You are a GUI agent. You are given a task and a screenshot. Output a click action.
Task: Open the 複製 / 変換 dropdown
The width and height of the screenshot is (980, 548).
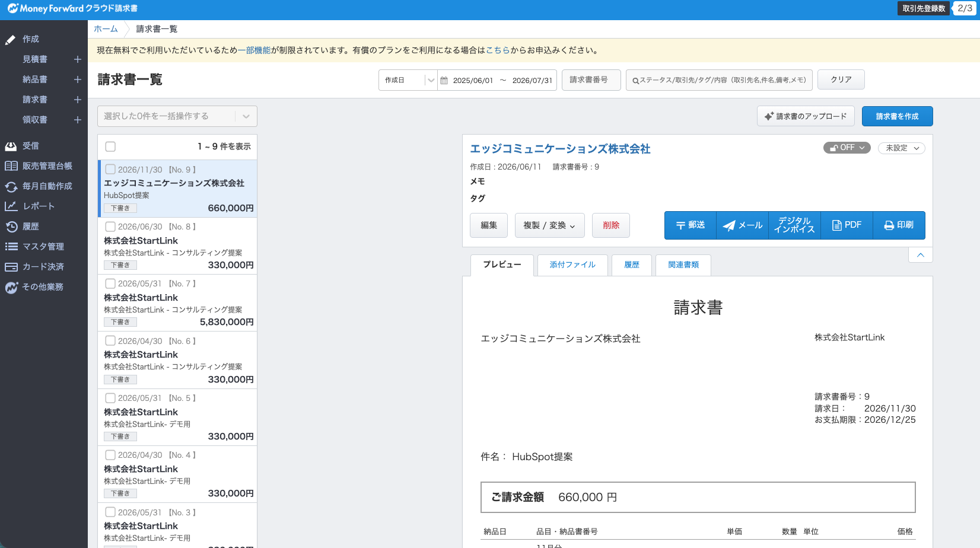[550, 225]
